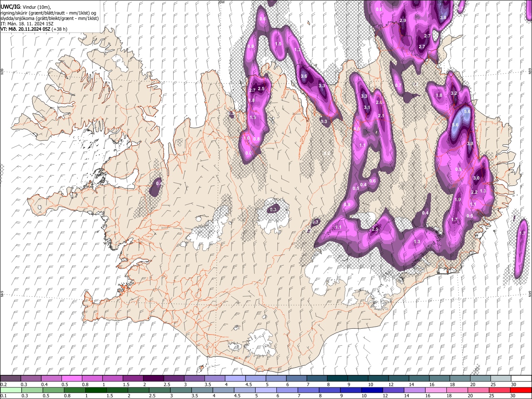The image size is (532, 399).
Task: Pick the pale green swatch between 0.1 and 0.3 in bottom legend row
Action: 12,390
